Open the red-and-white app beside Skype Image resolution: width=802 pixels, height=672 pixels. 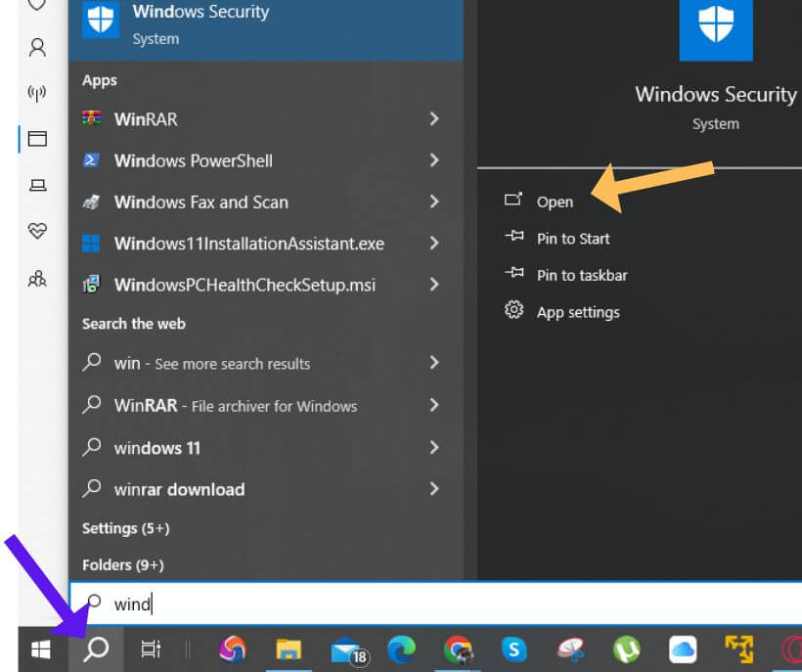coord(571,650)
